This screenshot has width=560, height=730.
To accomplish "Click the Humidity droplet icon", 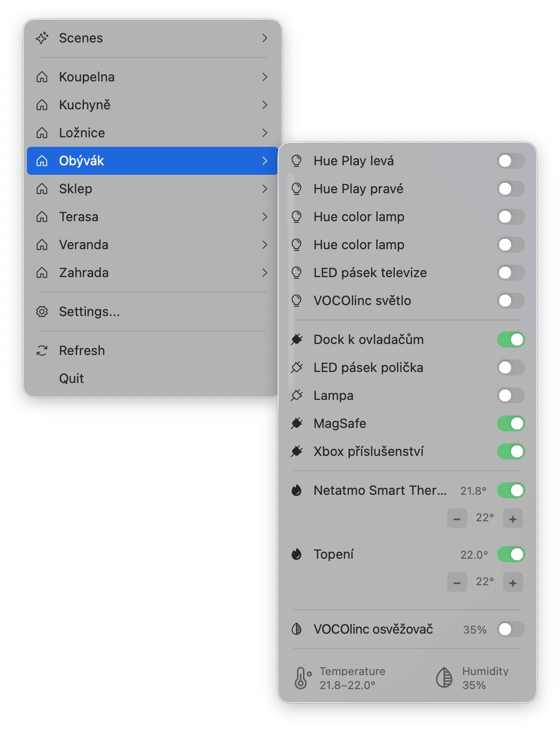I will click(444, 678).
